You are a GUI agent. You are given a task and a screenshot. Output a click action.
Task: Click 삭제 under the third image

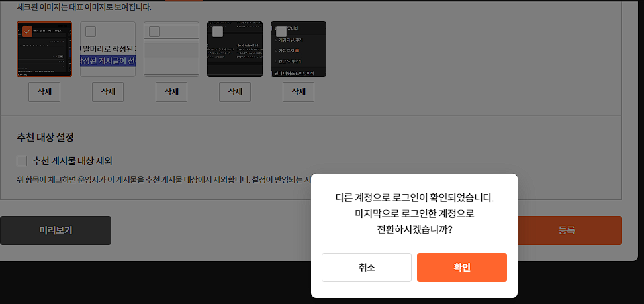point(171,92)
